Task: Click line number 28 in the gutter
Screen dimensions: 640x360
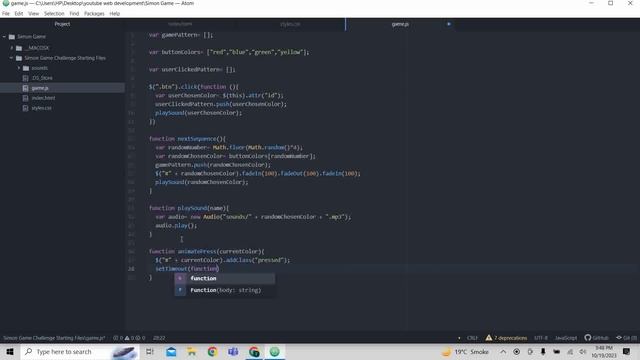Action: point(131,269)
